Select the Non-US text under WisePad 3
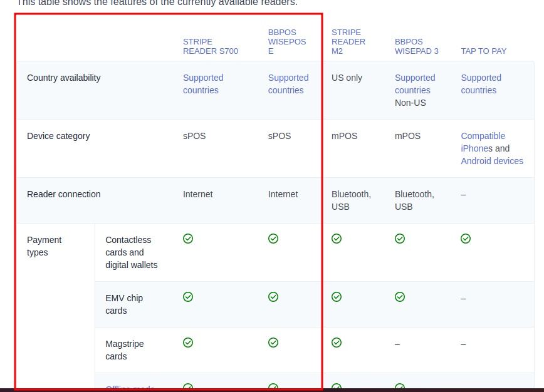 click(410, 103)
